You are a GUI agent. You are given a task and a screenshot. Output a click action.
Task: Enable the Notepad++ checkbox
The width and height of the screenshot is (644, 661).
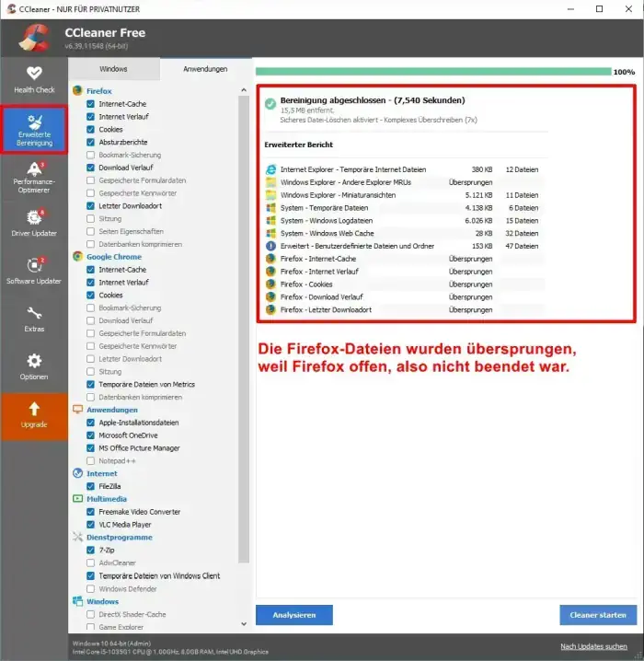[x=90, y=460]
